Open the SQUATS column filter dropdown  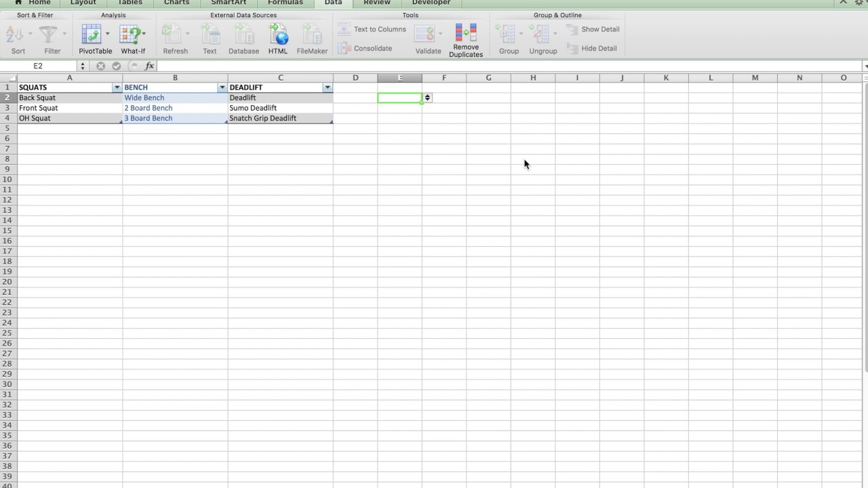coord(117,87)
